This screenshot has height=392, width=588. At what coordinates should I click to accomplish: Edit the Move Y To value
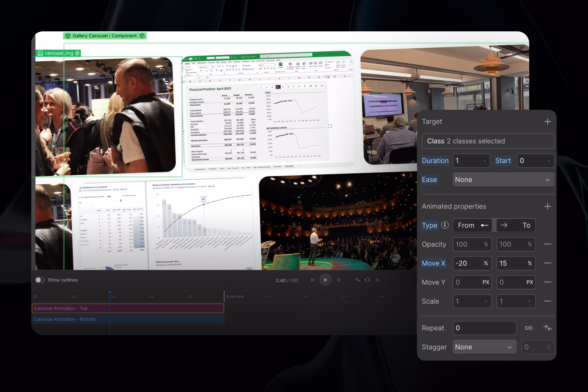point(516,282)
